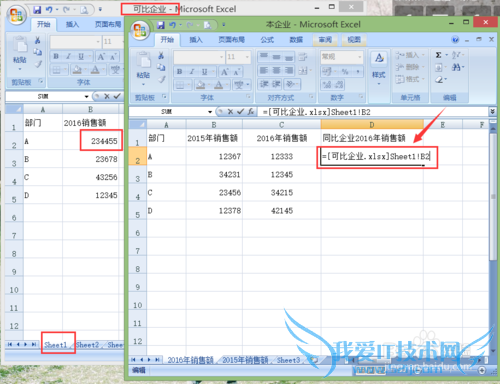Toggle Italic in 可比企业 ribbon
Viewport: 500px width, 384px height.
[x=68, y=56]
